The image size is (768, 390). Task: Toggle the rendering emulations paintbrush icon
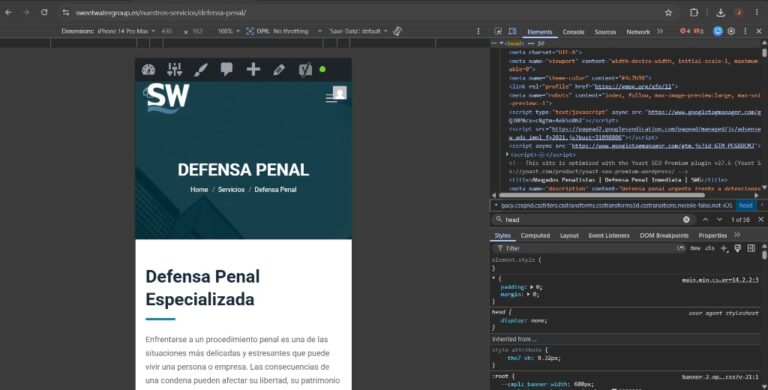click(737, 248)
